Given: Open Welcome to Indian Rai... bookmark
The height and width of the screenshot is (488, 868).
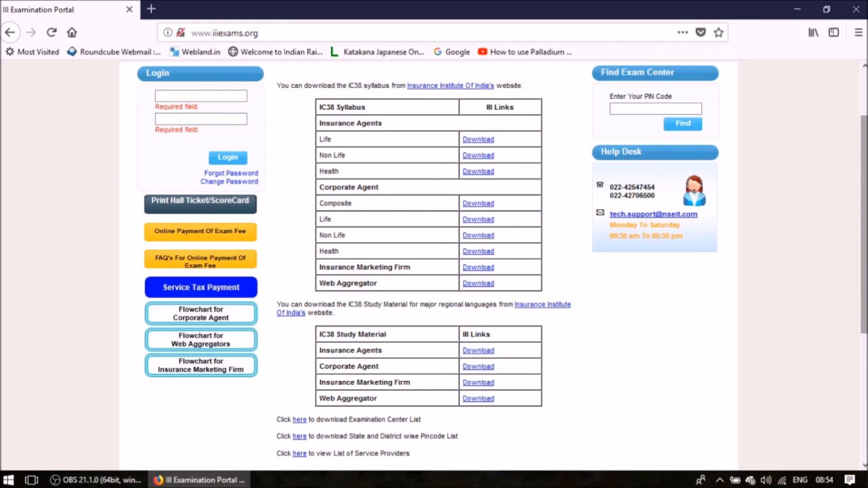Looking at the screenshot, I should coord(275,52).
